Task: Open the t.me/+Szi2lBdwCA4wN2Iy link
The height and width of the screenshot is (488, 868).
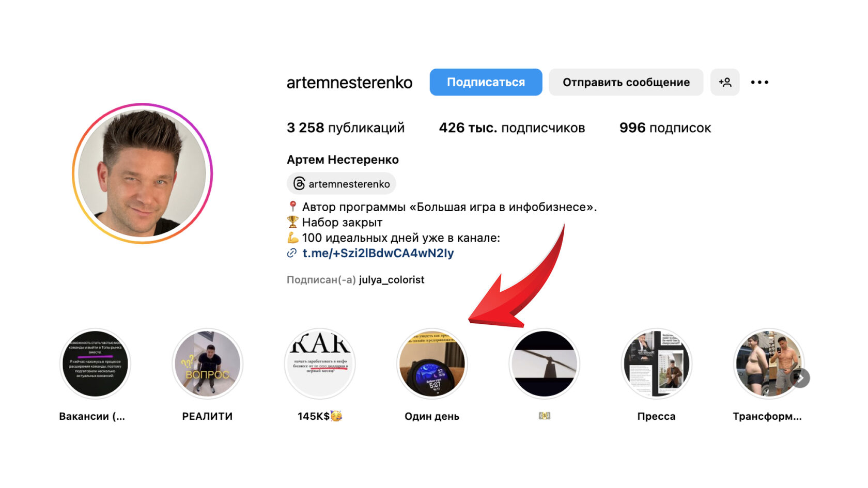Action: (378, 253)
